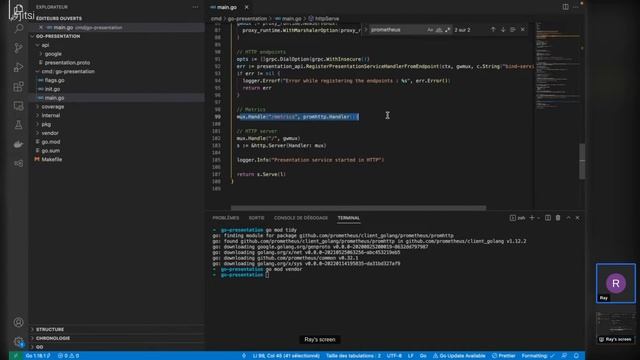The width and height of the screenshot is (640, 360).
Task: Open go.sum file
Action: point(51,151)
